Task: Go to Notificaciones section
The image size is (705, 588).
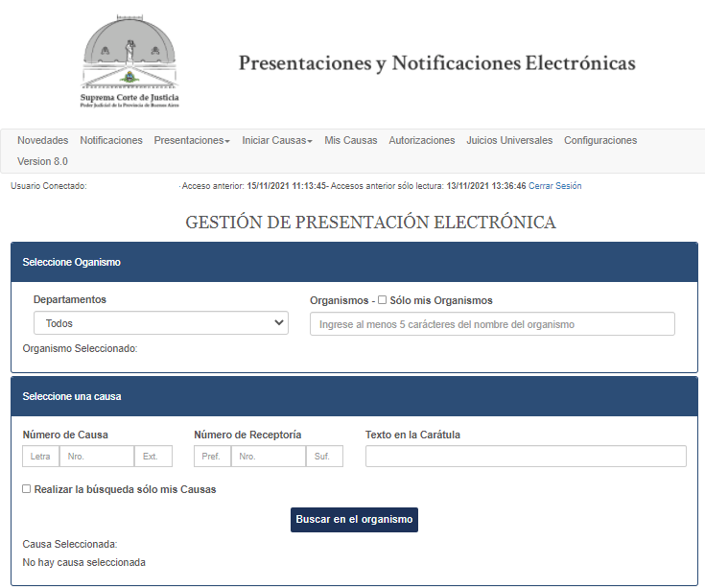Action: 111,140
